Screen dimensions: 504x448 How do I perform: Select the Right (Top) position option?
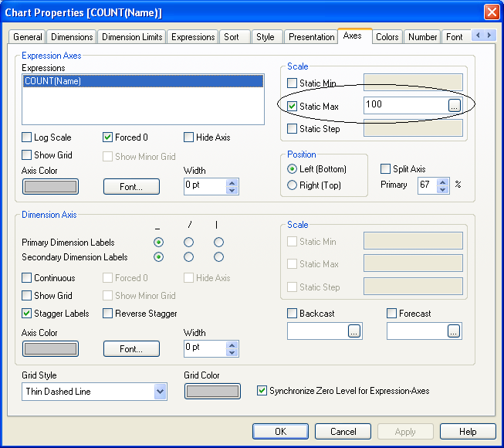click(292, 185)
